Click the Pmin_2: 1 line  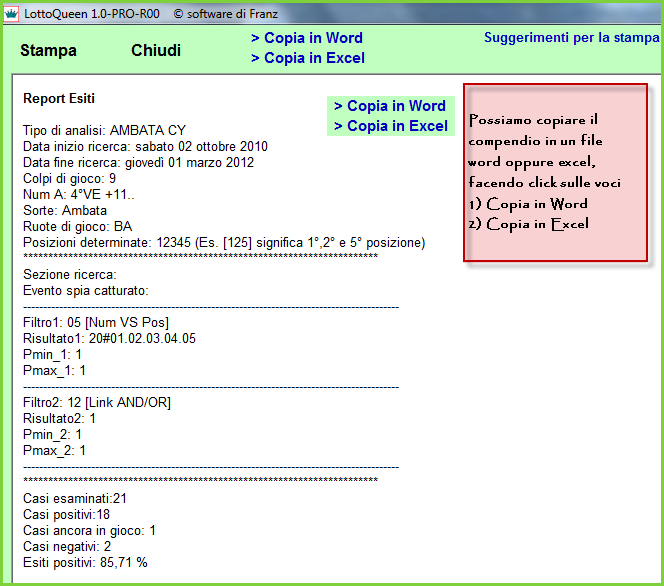[x=53, y=435]
